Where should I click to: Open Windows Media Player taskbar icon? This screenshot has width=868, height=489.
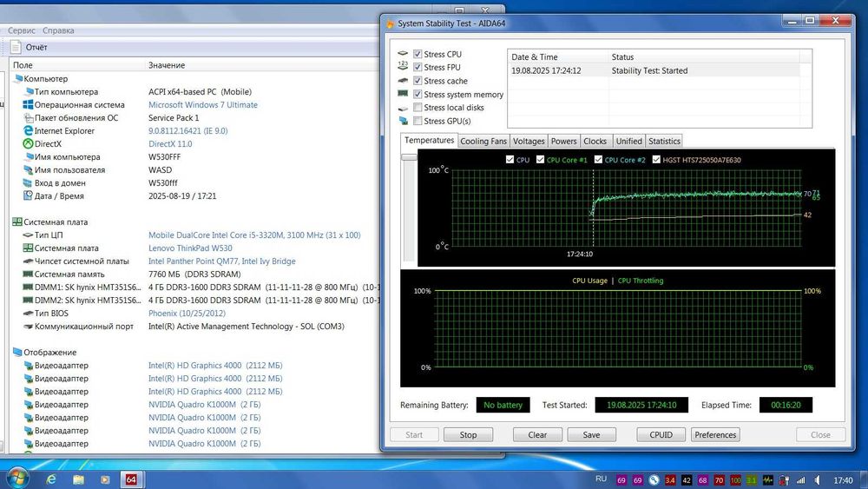pos(105,479)
